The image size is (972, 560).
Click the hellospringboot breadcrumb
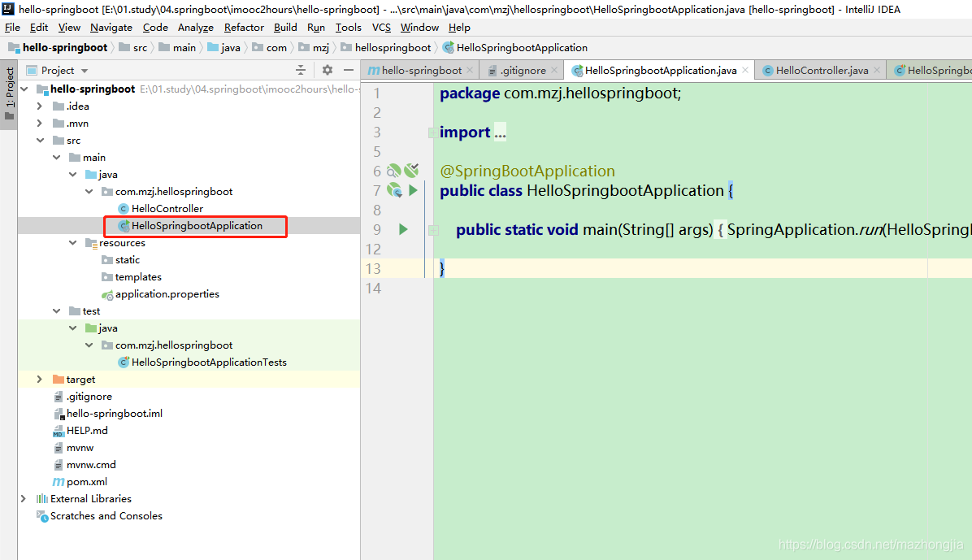coord(385,48)
